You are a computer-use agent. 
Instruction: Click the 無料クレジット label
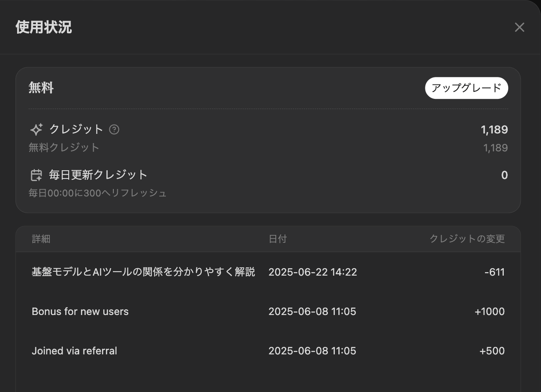pyautogui.click(x=64, y=147)
